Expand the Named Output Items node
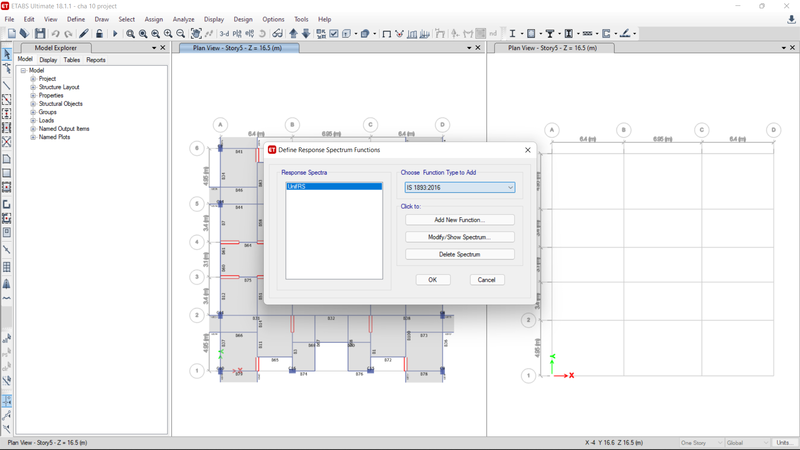The height and width of the screenshot is (450, 800). tap(33, 129)
